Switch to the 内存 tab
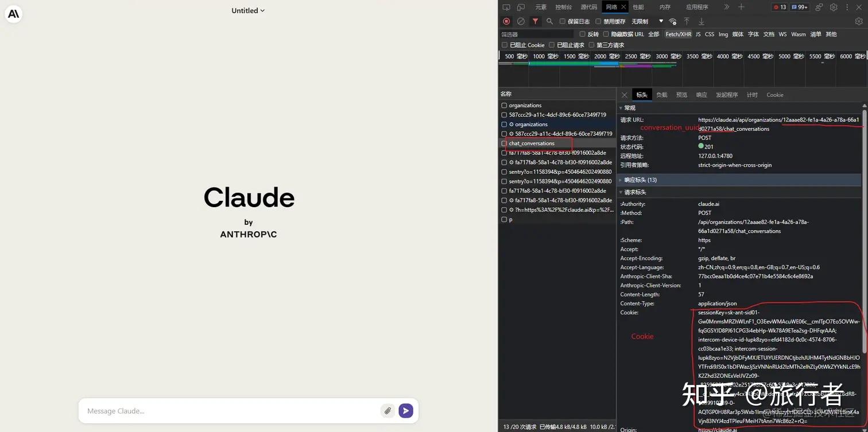The width and height of the screenshot is (868, 432). 665,7
